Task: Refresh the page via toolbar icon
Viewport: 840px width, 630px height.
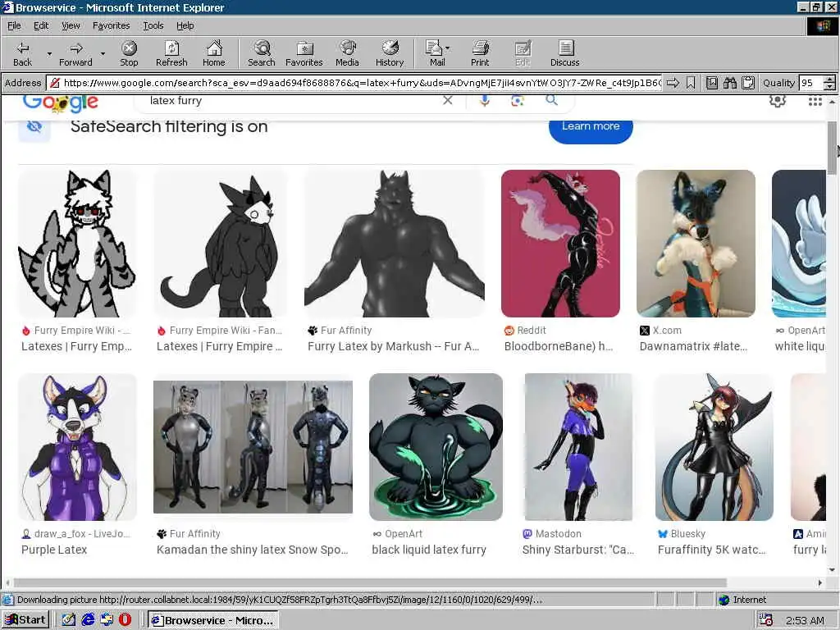Action: point(171,53)
